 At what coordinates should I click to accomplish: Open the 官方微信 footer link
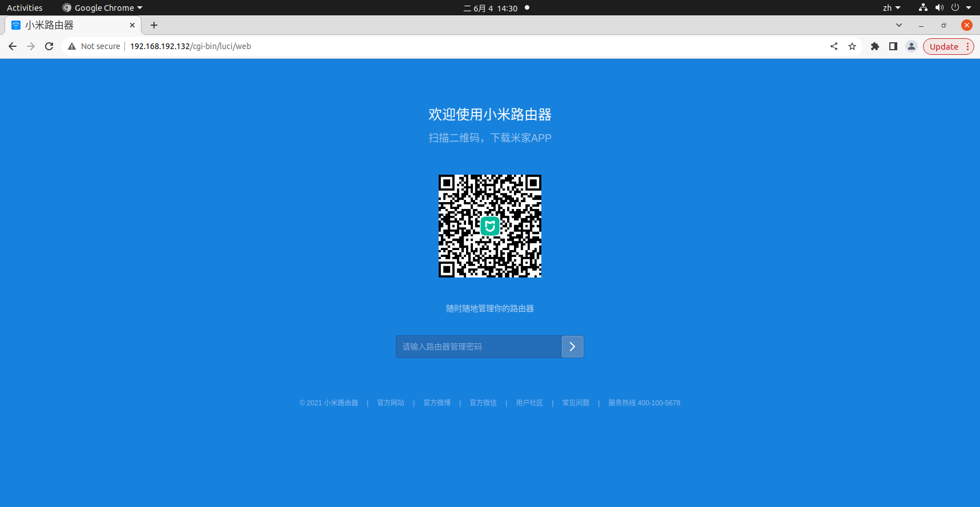(483, 403)
